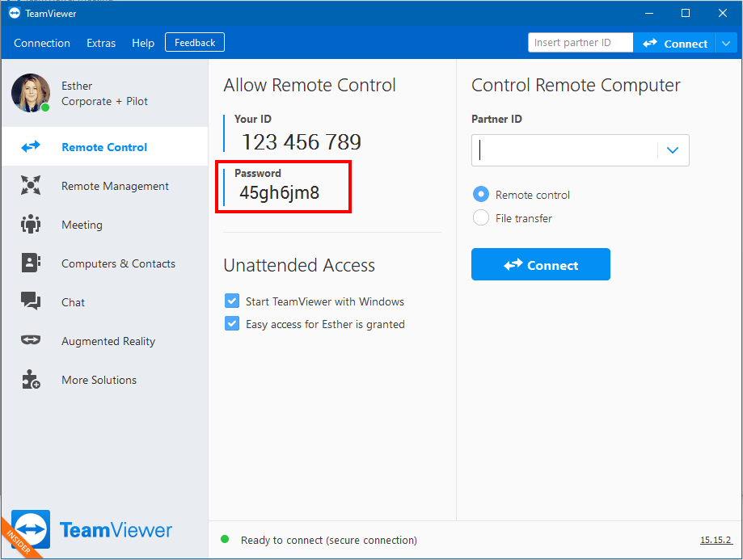
Task: Click the TeamViewer logo in title bar
Action: coord(15,13)
